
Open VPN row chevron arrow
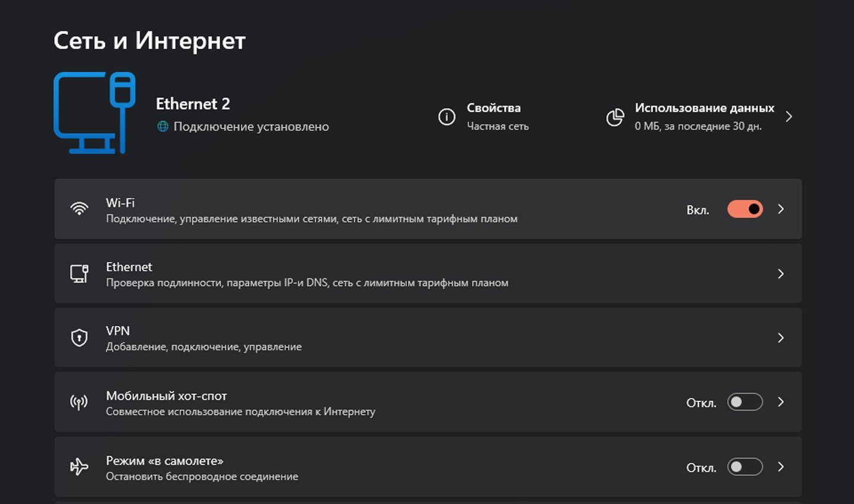coord(781,337)
